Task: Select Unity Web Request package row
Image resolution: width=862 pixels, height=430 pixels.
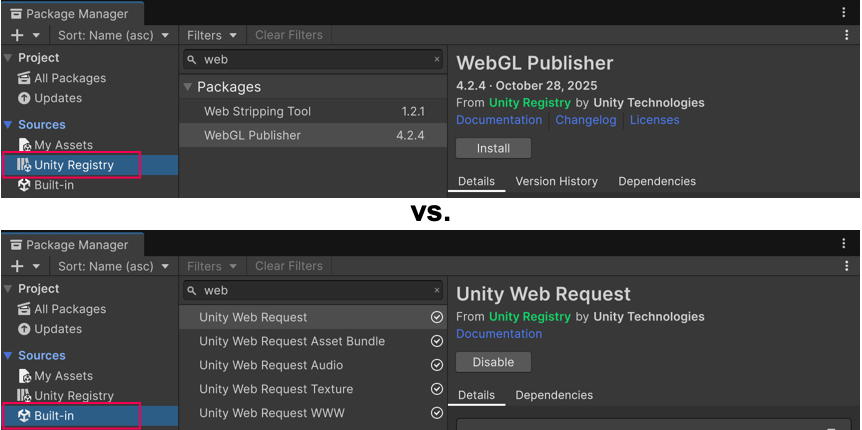Action: pyautogui.click(x=313, y=317)
